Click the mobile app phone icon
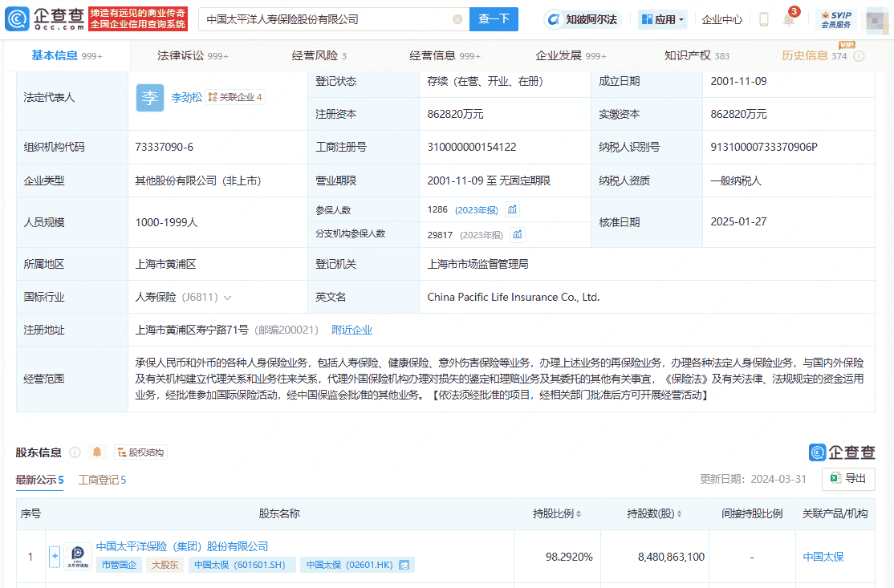894x588 pixels. click(x=763, y=18)
